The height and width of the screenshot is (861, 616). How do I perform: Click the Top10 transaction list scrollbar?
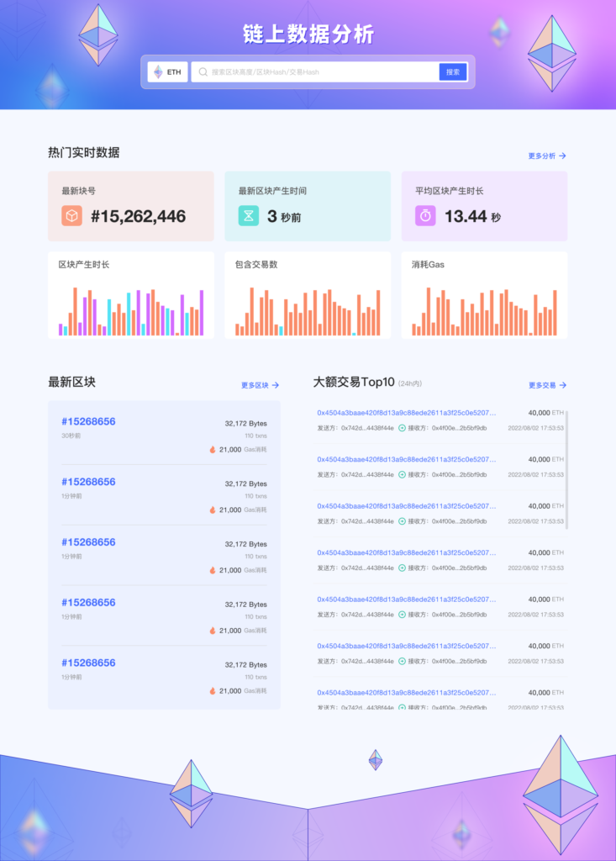click(x=566, y=469)
